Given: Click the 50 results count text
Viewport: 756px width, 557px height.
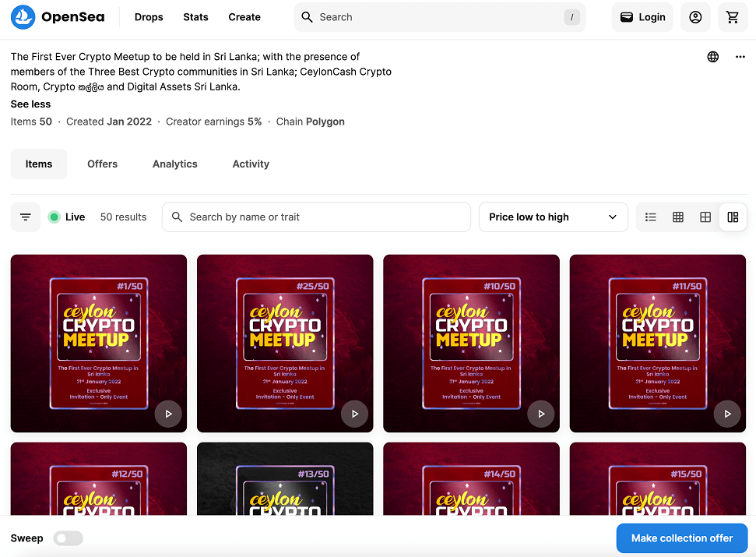Looking at the screenshot, I should [x=124, y=217].
